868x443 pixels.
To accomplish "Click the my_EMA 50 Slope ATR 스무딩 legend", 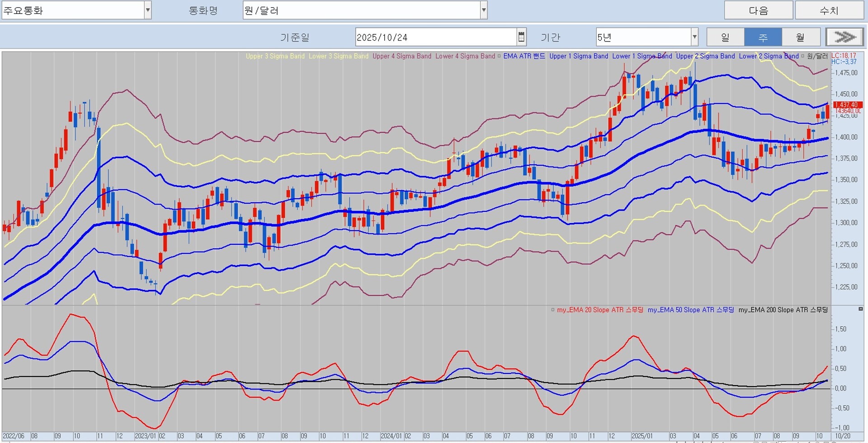I will 691,310.
